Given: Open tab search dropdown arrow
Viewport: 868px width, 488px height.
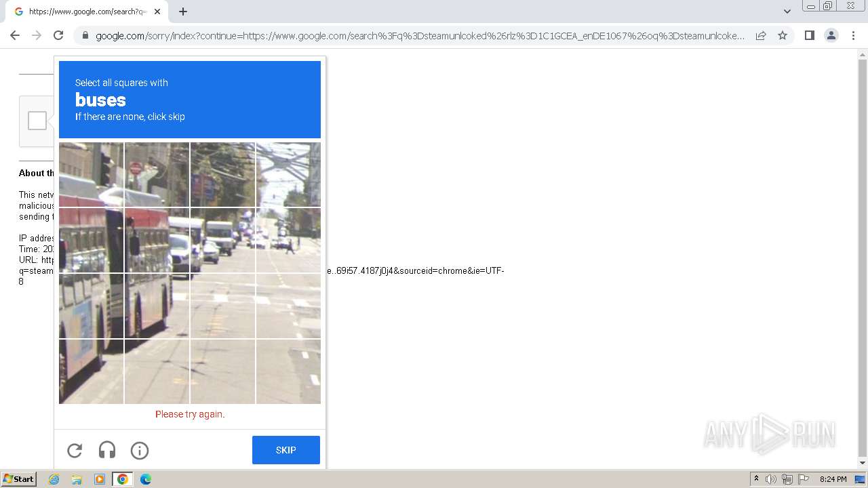Looking at the screenshot, I should [x=787, y=12].
